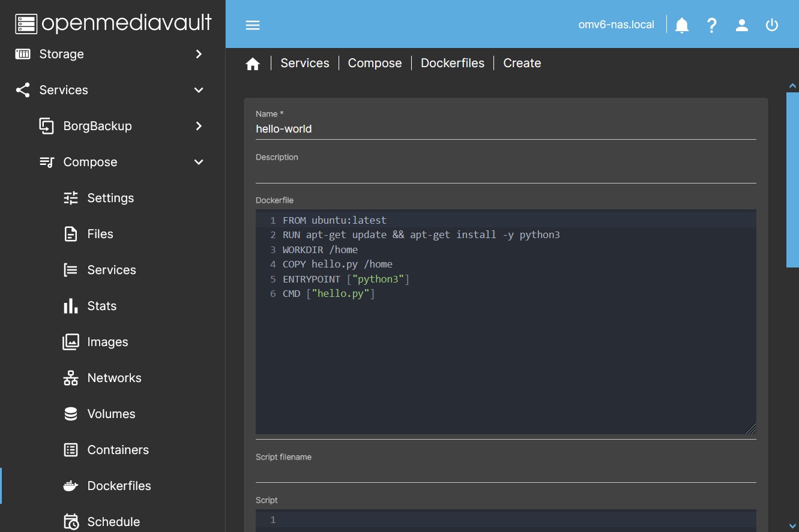The width and height of the screenshot is (799, 532).
Task: Select Compose Settings menu item
Action: (110, 198)
